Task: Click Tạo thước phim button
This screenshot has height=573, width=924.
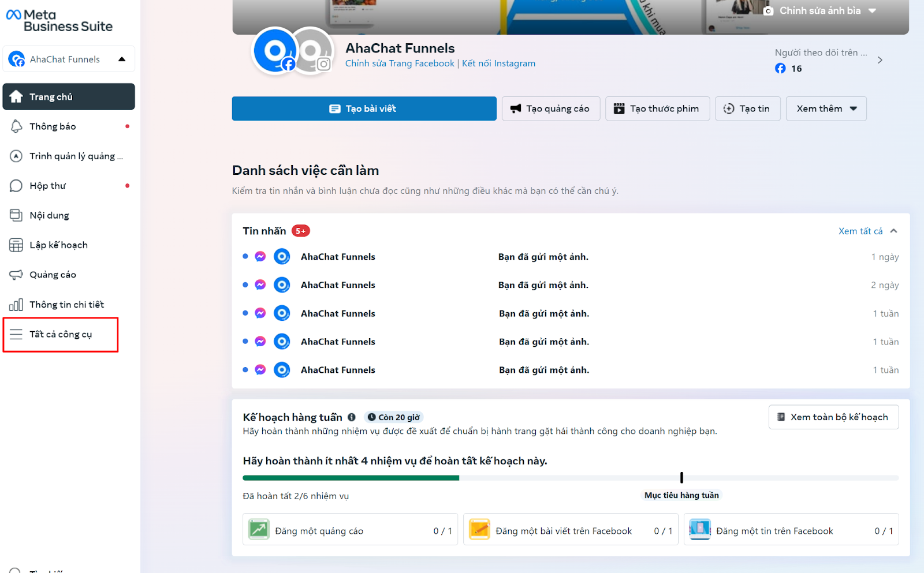Action: [658, 108]
